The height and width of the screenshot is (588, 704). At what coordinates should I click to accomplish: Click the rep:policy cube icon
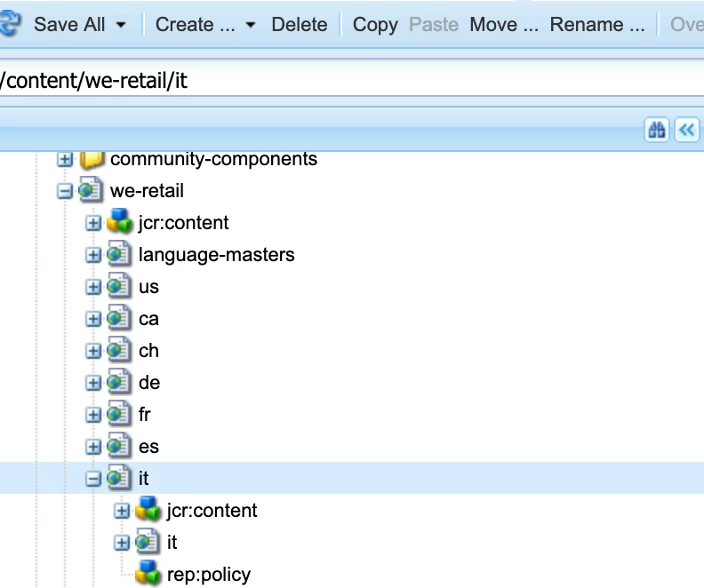point(148,574)
